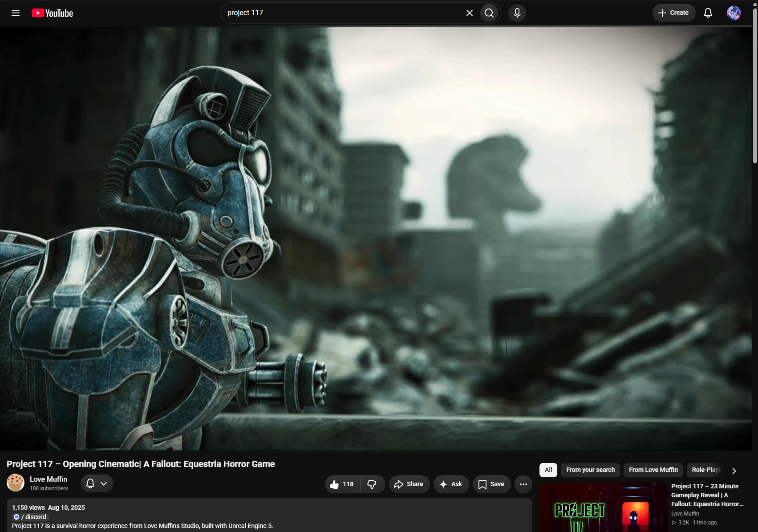758x532 pixels.
Task: Open Love Muffin channel avatar
Action: click(x=15, y=483)
